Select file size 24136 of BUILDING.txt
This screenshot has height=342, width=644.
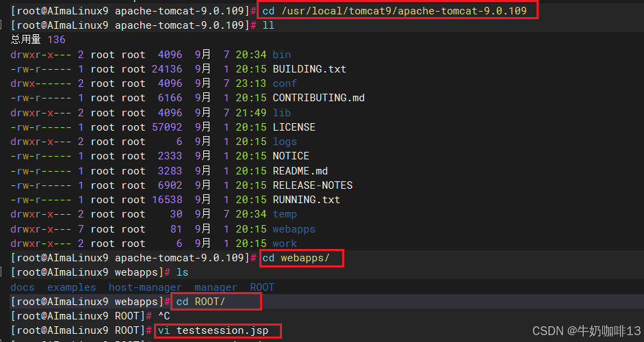(x=167, y=69)
